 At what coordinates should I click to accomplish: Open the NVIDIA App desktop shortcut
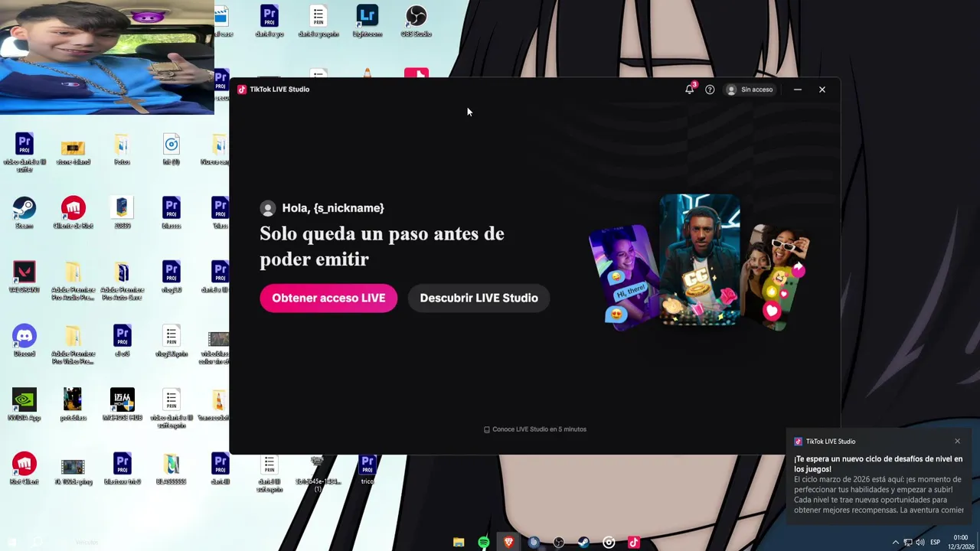pyautogui.click(x=24, y=405)
